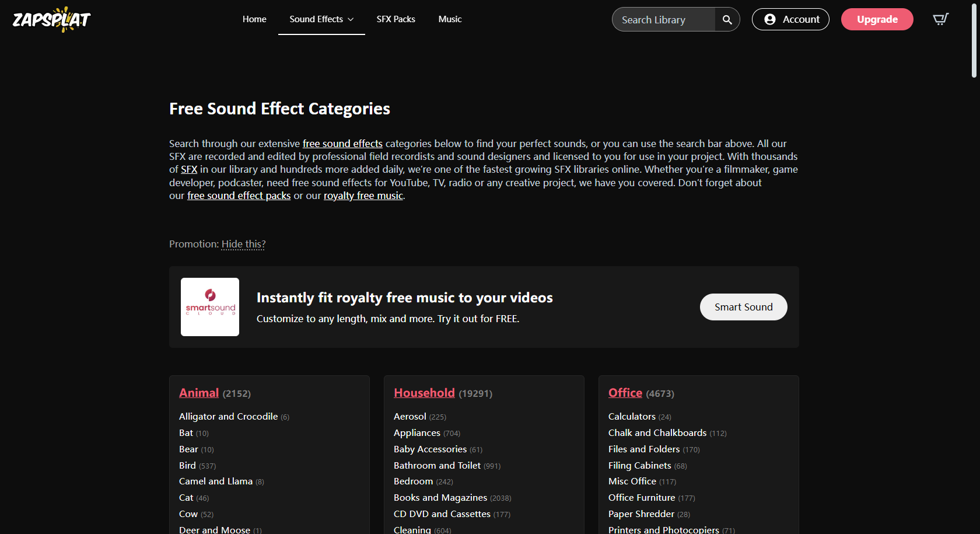Open the shopping cart icon
The image size is (980, 534).
point(940,19)
